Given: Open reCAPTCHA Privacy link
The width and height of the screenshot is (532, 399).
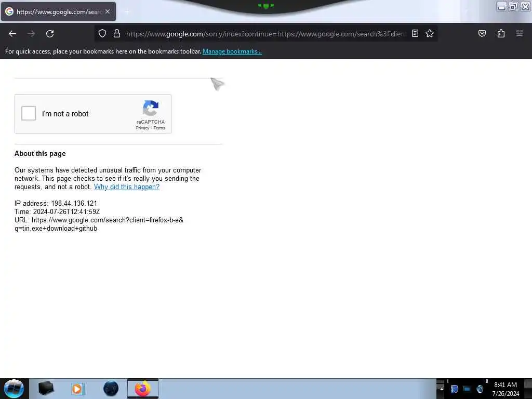Looking at the screenshot, I should click(142, 128).
